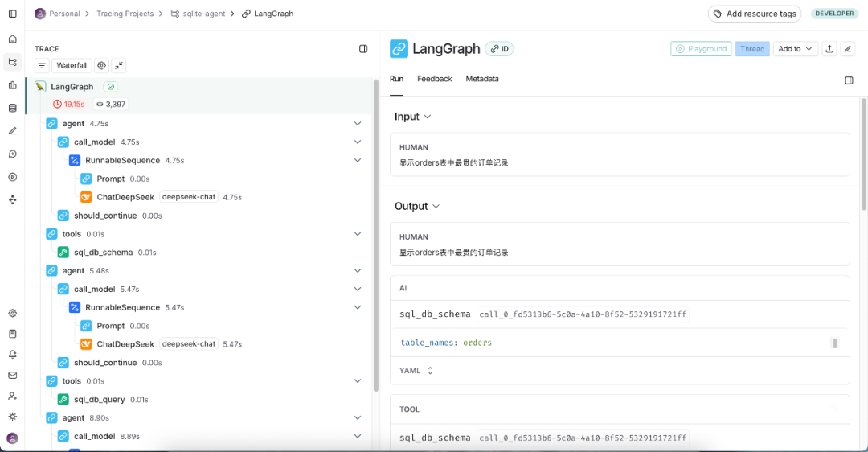Collapse RunnableSequence 4.75s node
The height and width of the screenshot is (452, 868).
coord(358,160)
